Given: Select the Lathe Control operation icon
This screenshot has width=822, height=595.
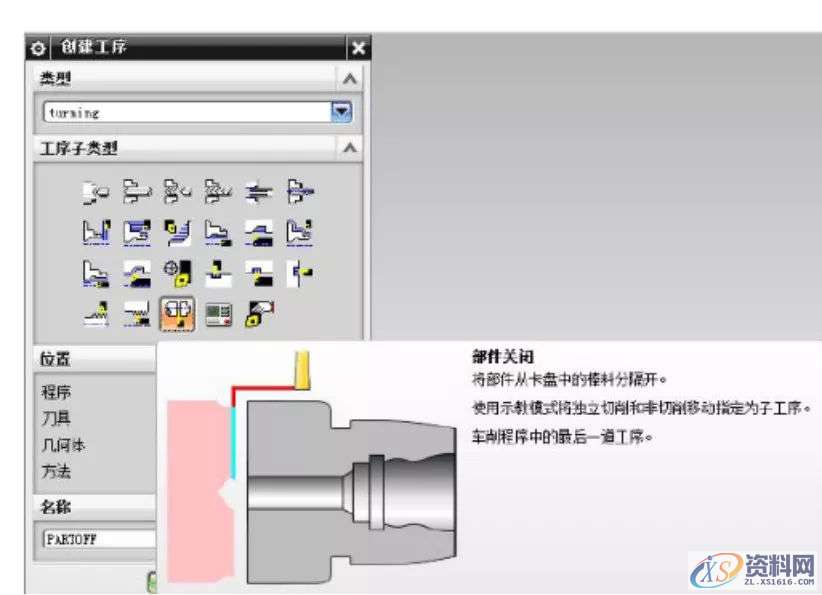Looking at the screenshot, I should click(x=217, y=315).
